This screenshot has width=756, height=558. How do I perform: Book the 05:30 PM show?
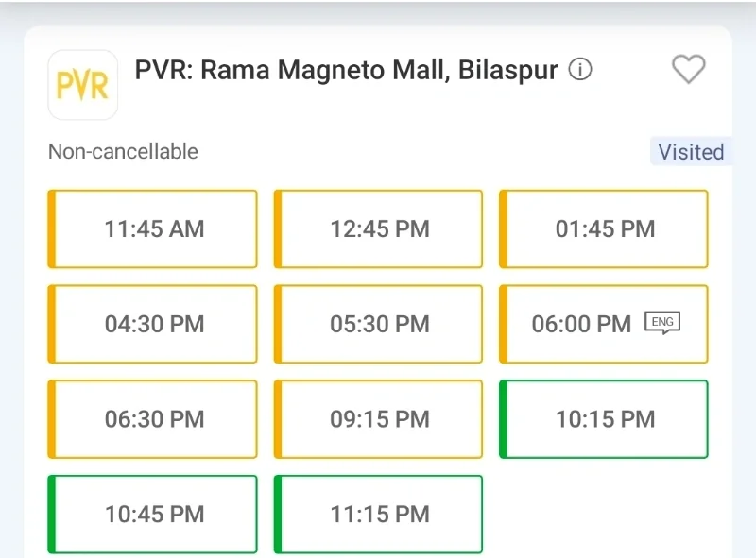coord(379,324)
